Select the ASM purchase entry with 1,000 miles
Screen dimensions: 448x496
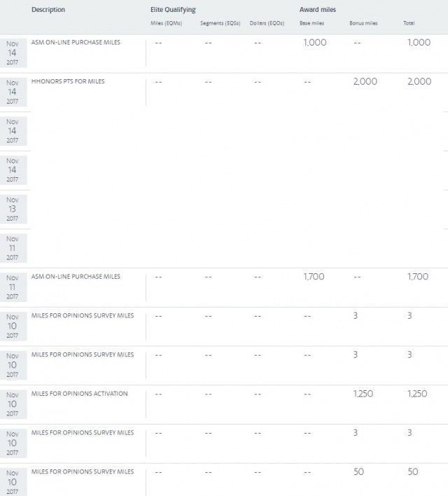[76, 43]
